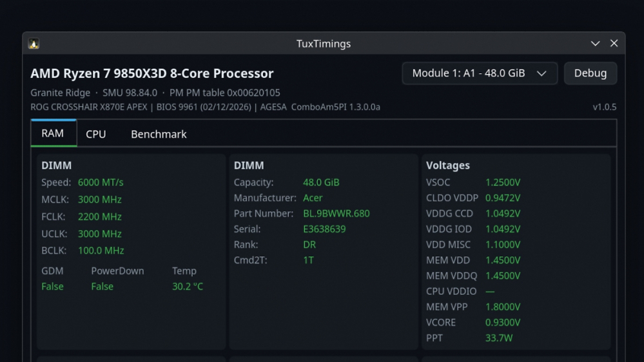The image size is (644, 362).
Task: Click the Rank DR value
Action: (309, 245)
